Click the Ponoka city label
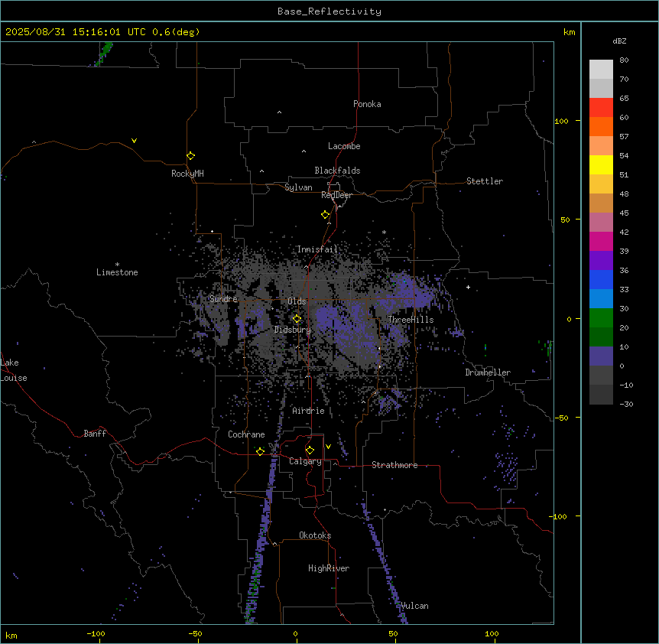 [x=367, y=104]
